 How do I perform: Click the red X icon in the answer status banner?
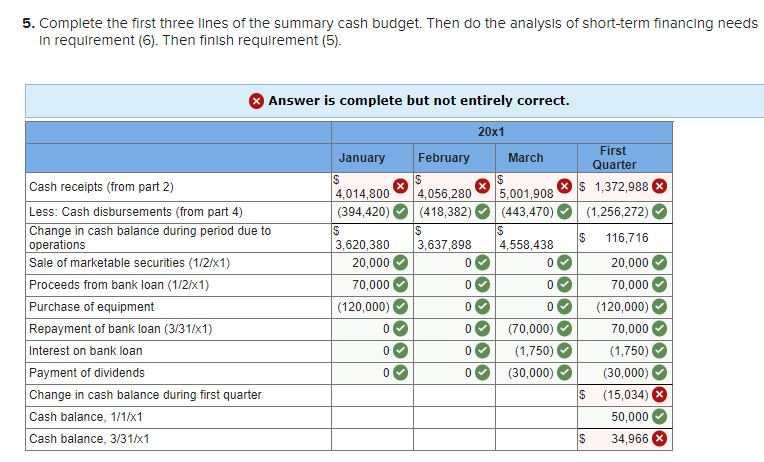point(256,101)
